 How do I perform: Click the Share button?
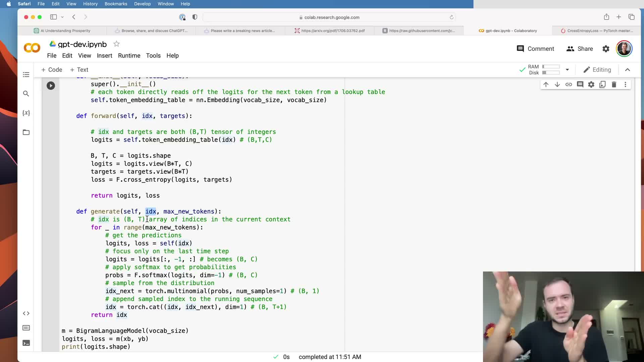tap(580, 49)
